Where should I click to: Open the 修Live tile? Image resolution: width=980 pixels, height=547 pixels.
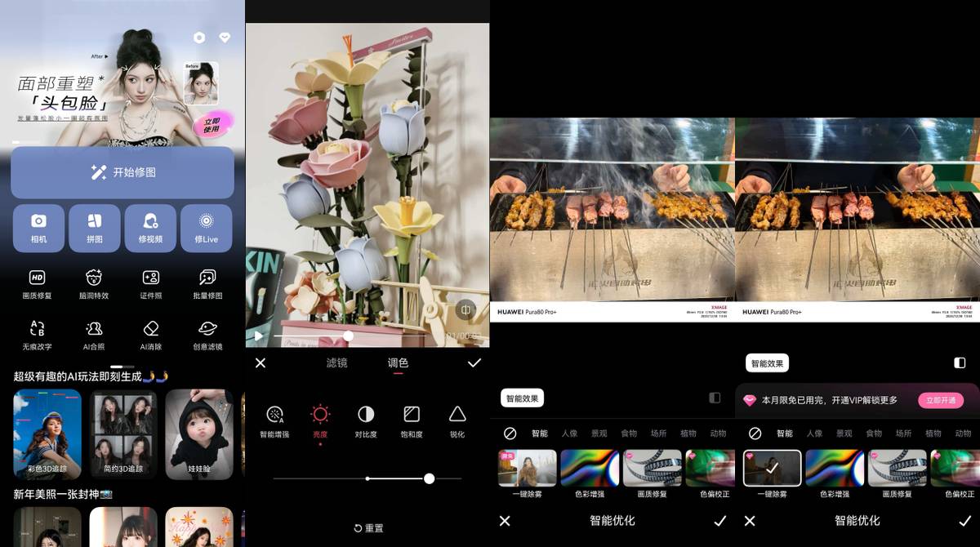click(x=206, y=228)
